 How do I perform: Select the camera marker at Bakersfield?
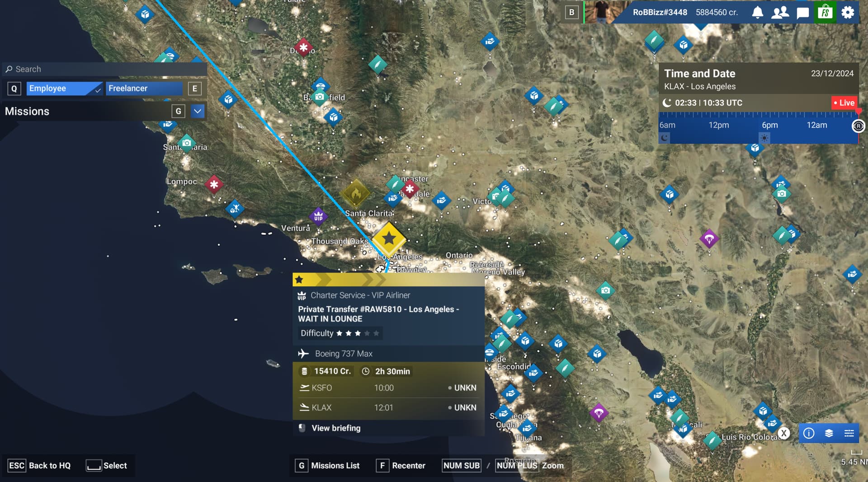click(320, 97)
